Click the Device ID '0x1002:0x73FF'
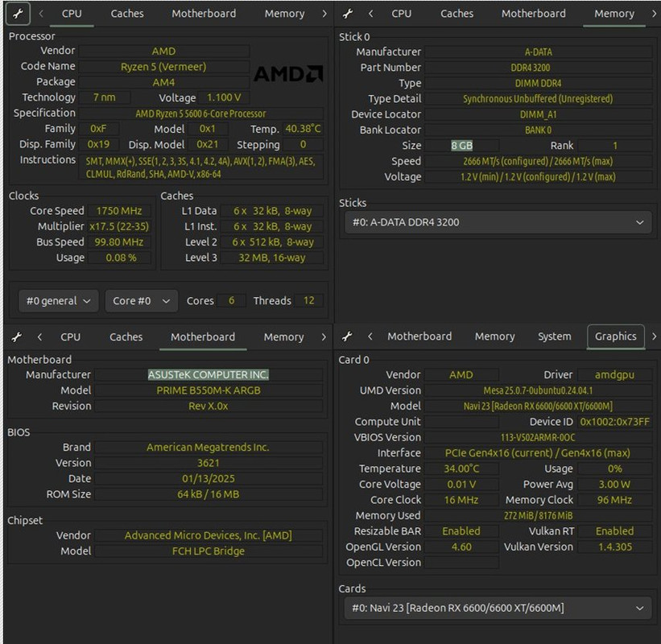 [614, 422]
